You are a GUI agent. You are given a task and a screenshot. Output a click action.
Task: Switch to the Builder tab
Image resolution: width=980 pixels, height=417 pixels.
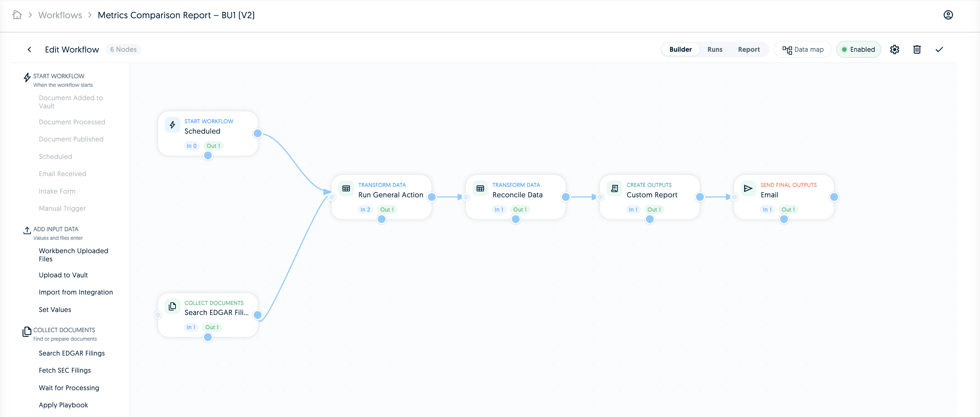pos(680,50)
